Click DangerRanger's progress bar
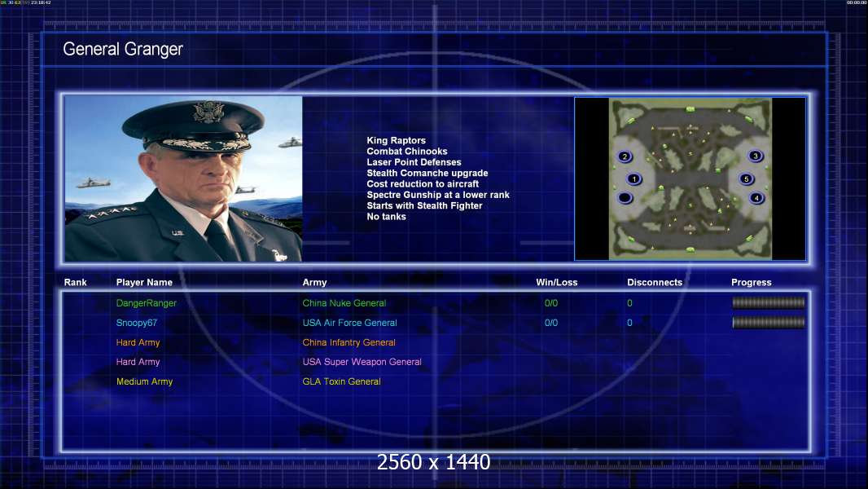The image size is (868, 489). click(769, 302)
